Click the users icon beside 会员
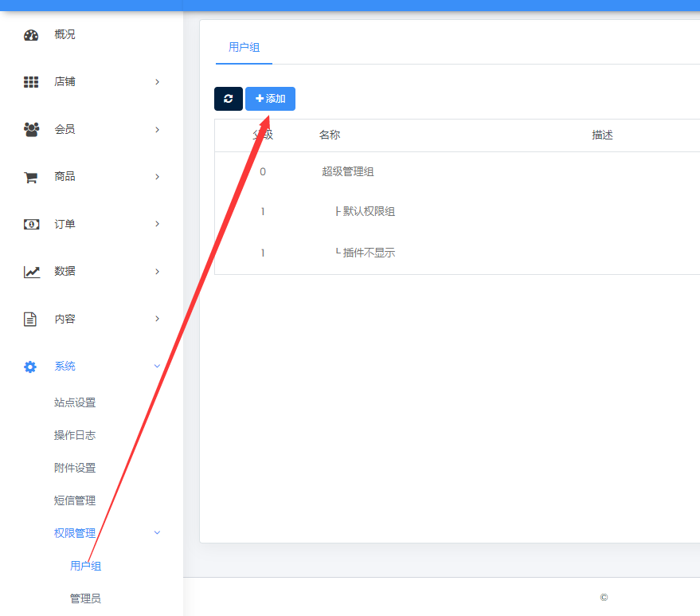 (x=31, y=129)
